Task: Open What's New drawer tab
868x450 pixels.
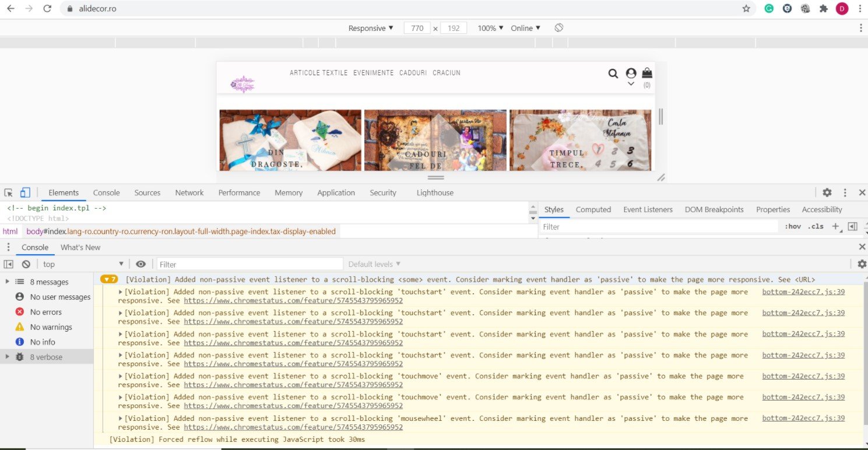Action: click(80, 247)
